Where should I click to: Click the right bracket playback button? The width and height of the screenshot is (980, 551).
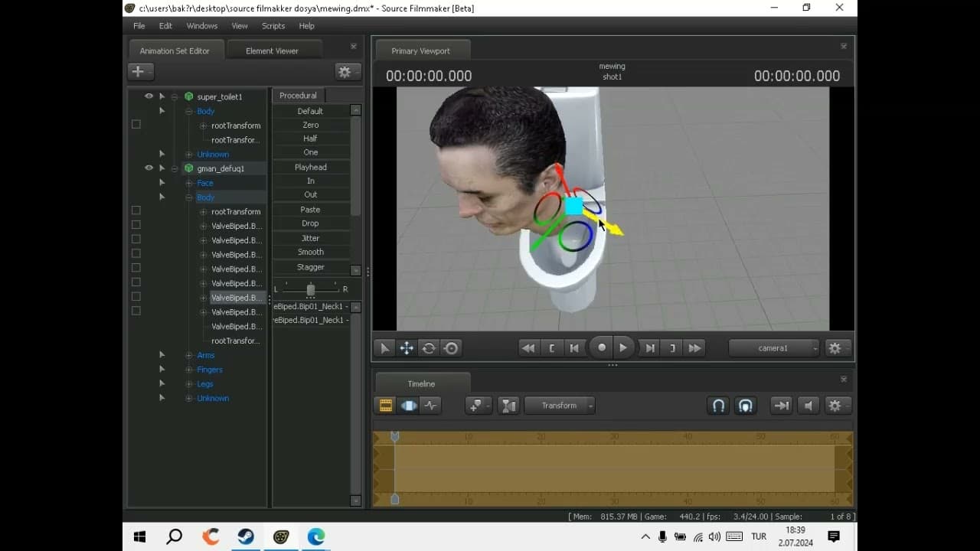tap(672, 348)
